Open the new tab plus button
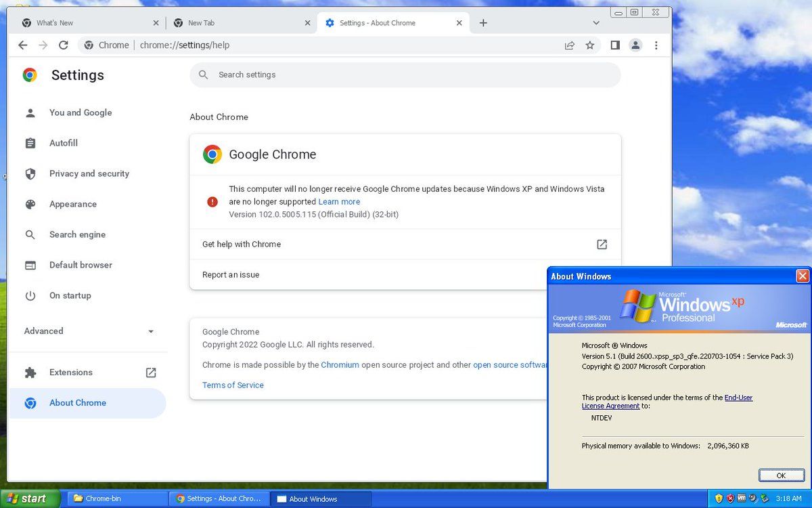The height and width of the screenshot is (508, 812). point(483,23)
